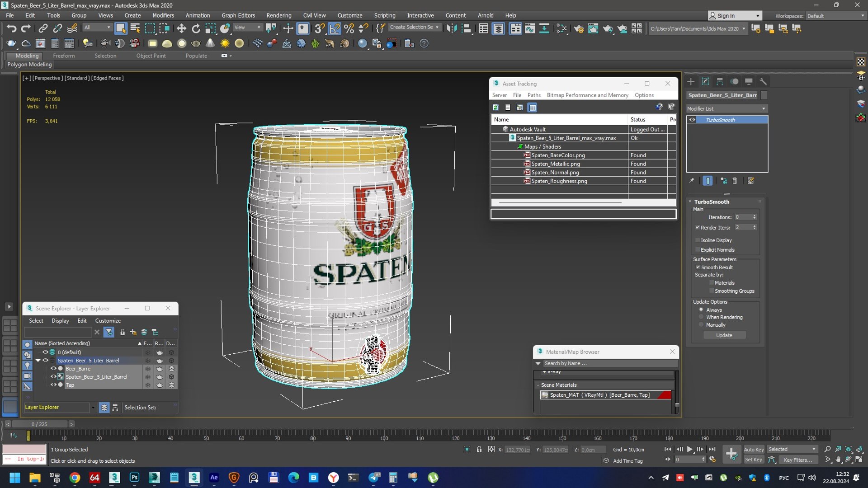Switch to the Freeform ribbon tab
The width and height of the screenshot is (868, 488).
coord(64,56)
